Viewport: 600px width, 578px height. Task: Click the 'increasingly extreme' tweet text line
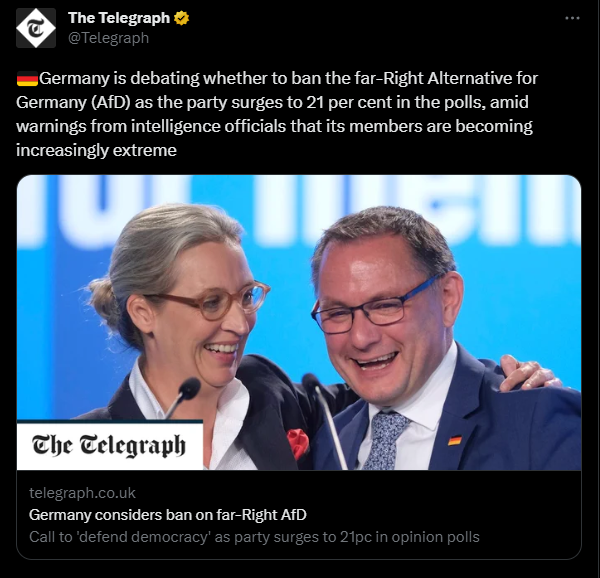(x=96, y=150)
